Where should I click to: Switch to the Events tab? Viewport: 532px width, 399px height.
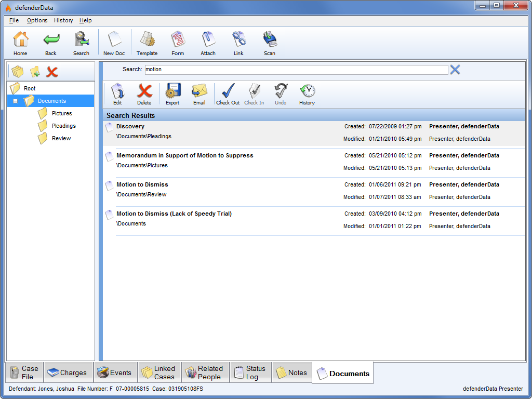115,373
